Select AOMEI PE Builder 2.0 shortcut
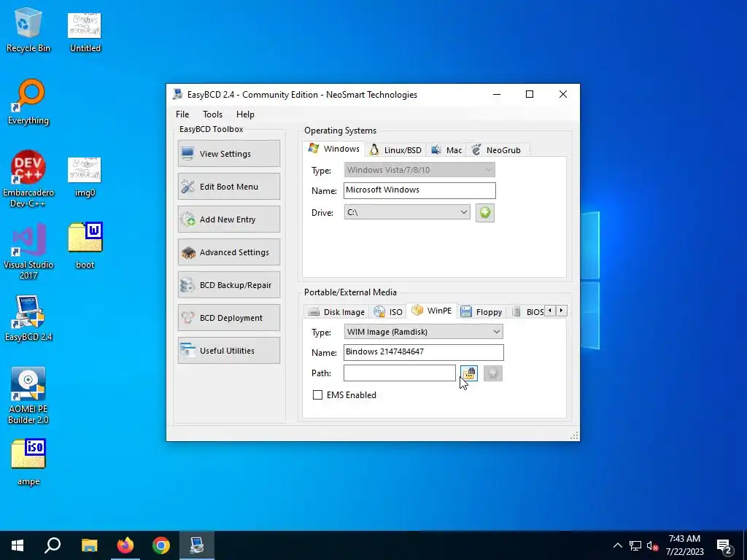The width and height of the screenshot is (747, 560). [x=28, y=395]
